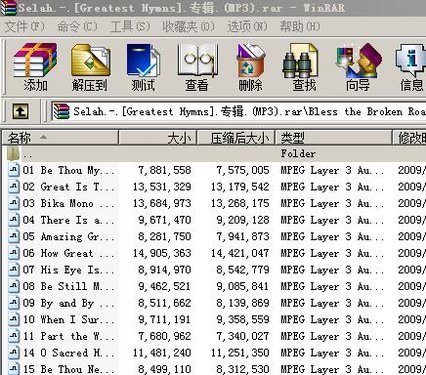Click the parent folder '..' icon
Image resolution: width=426 pixels, height=375 pixels.
[13, 154]
